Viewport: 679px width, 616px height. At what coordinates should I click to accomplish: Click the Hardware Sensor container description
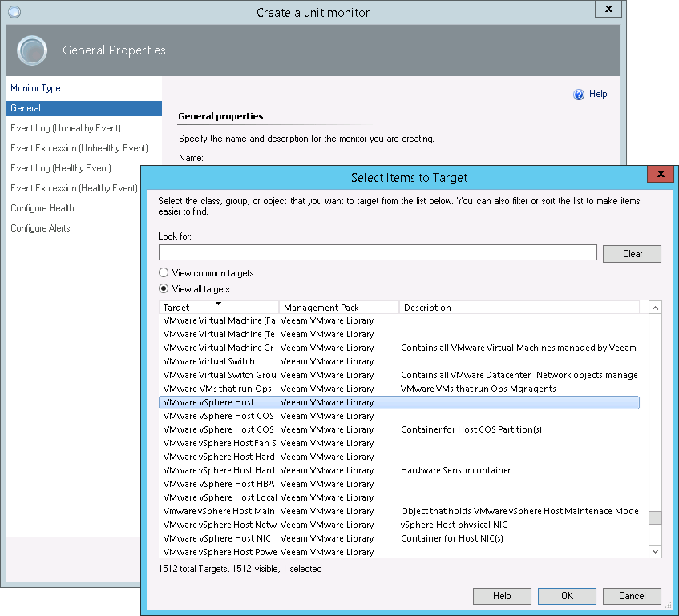pos(455,470)
